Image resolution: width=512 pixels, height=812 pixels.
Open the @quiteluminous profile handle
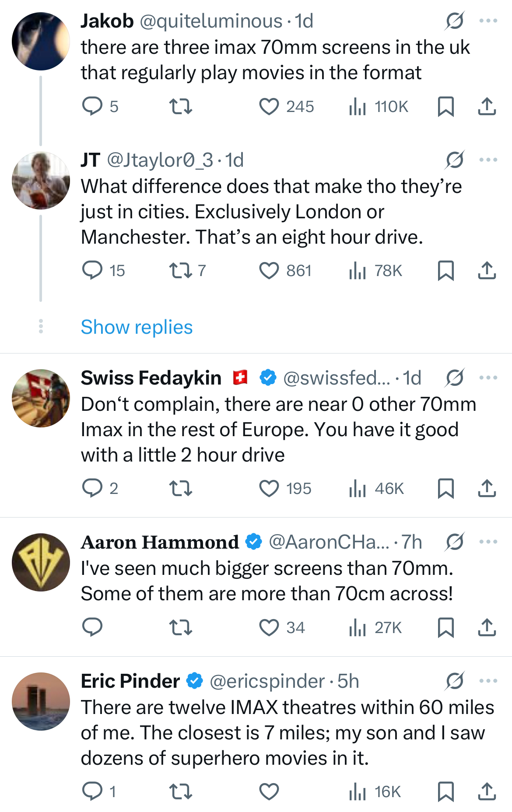211,21
